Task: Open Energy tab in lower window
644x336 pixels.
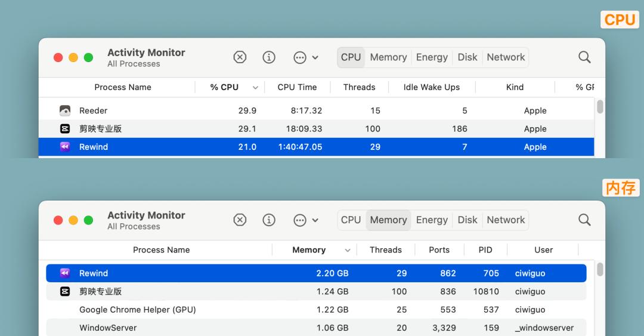Action: point(432,220)
